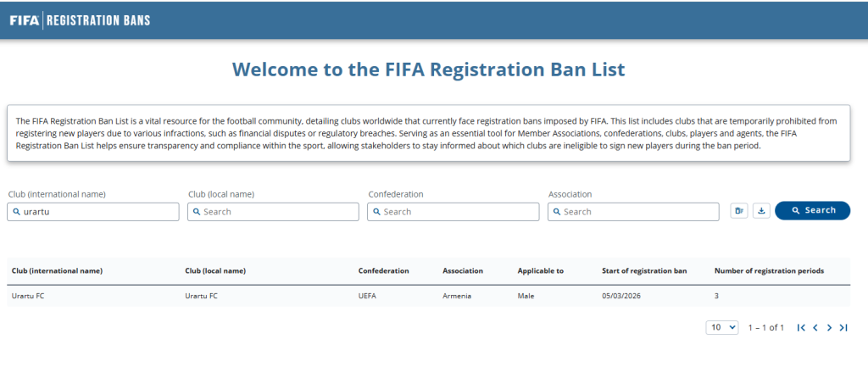Viewport: 868px width, 378px height.
Task: Click the clear filters icon button
Action: (739, 211)
